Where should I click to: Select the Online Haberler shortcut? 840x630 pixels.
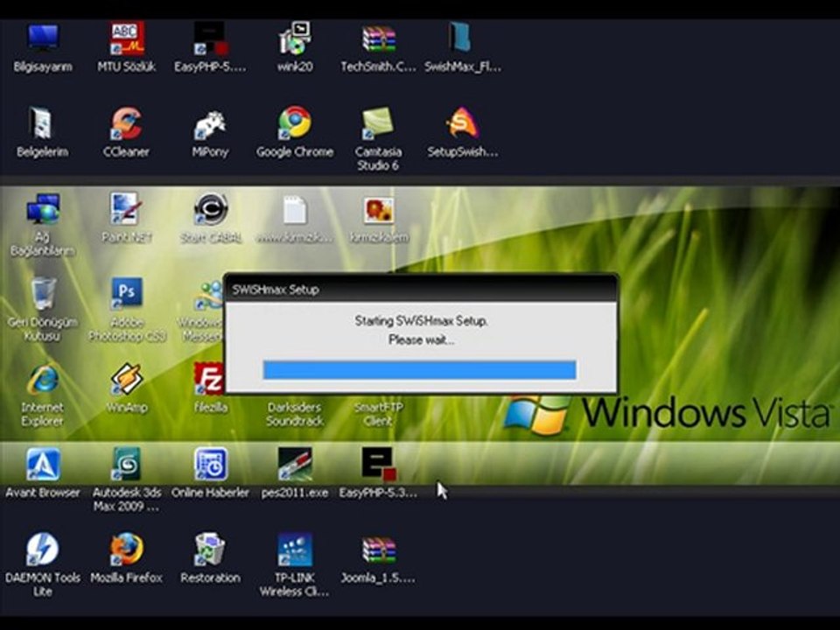[211, 464]
